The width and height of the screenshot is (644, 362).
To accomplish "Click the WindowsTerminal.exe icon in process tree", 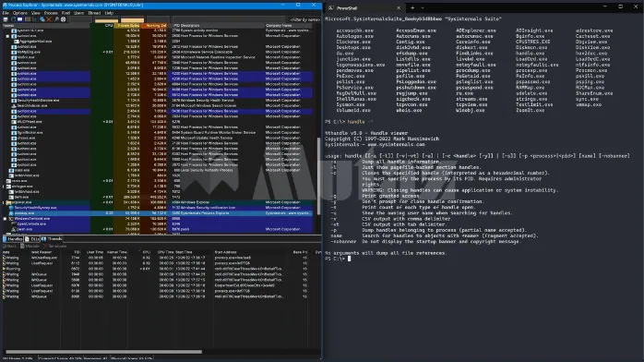I will [11, 219].
